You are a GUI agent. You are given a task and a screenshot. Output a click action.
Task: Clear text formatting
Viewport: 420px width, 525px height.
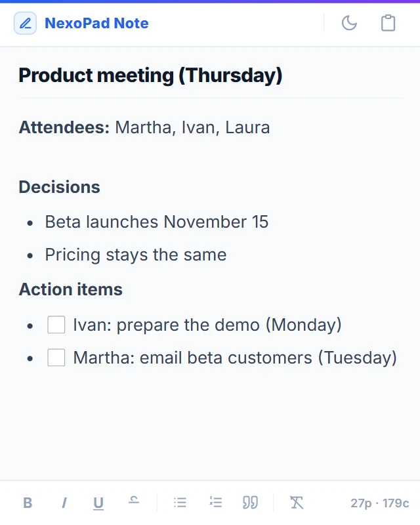[x=297, y=503]
